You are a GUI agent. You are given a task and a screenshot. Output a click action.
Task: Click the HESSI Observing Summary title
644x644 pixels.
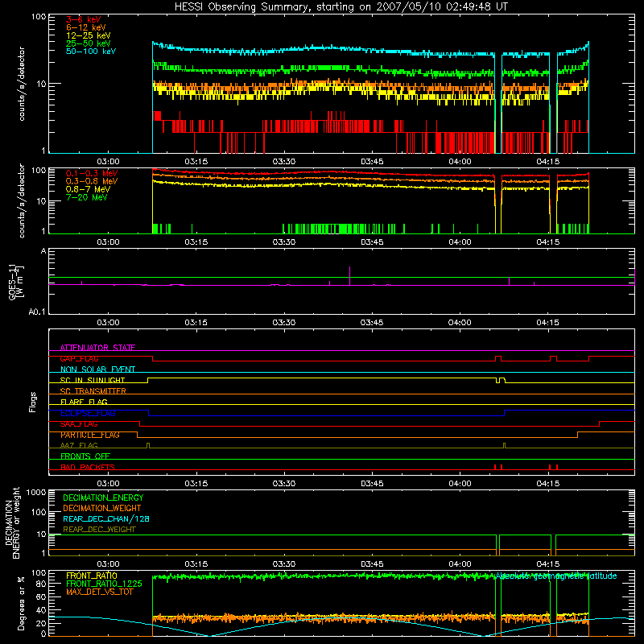[341, 7]
